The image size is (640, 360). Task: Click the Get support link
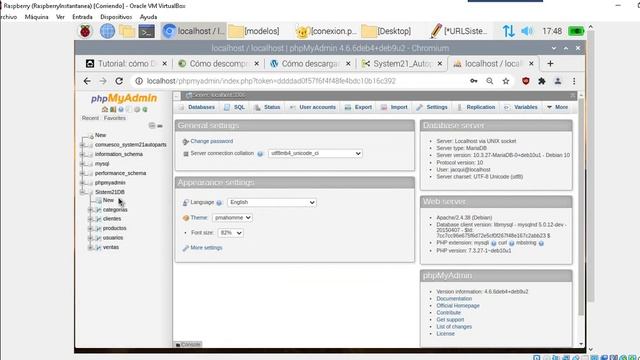click(450, 320)
